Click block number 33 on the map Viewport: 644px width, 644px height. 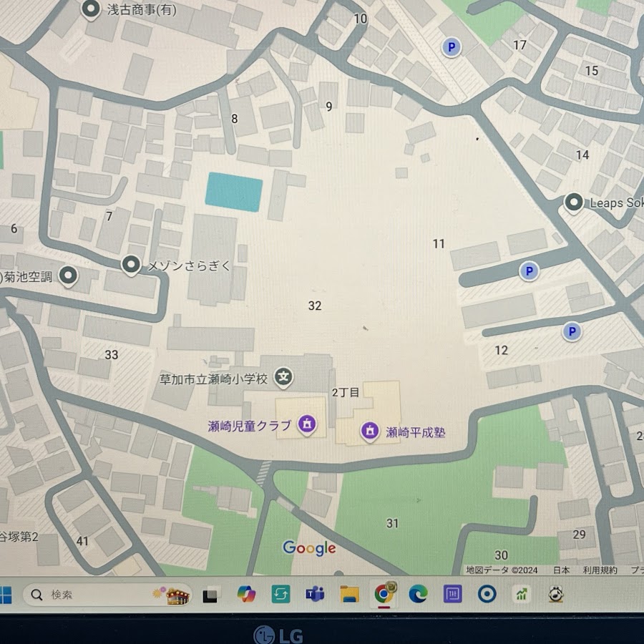[x=112, y=355]
